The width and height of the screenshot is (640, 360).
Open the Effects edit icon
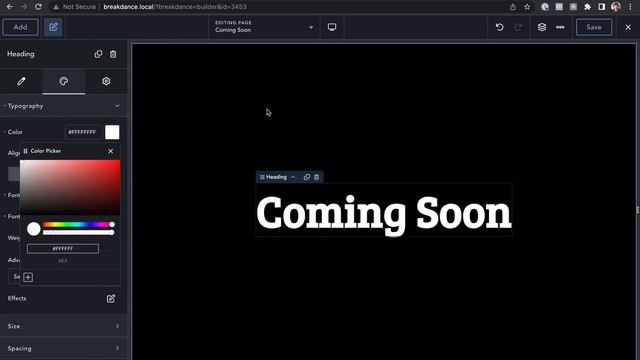pyautogui.click(x=111, y=299)
